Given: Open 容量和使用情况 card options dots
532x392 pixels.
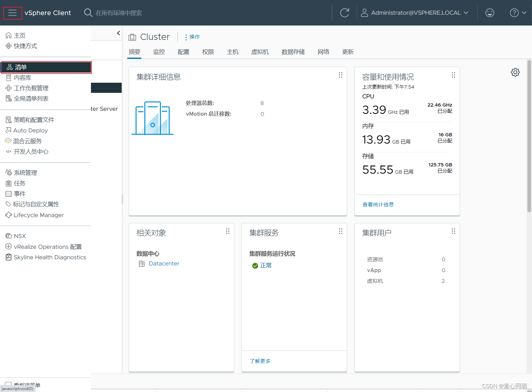Looking at the screenshot, I should 453,75.
